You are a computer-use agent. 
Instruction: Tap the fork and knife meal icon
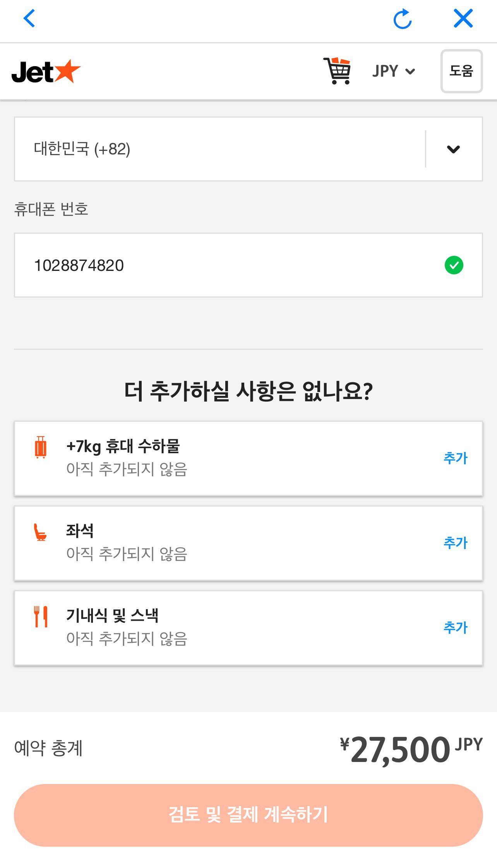click(x=41, y=616)
